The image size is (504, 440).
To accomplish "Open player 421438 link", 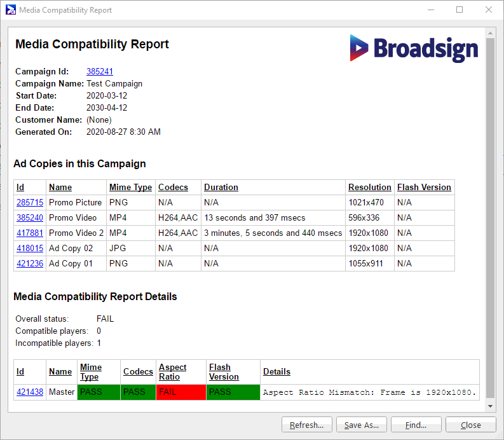I will point(30,392).
